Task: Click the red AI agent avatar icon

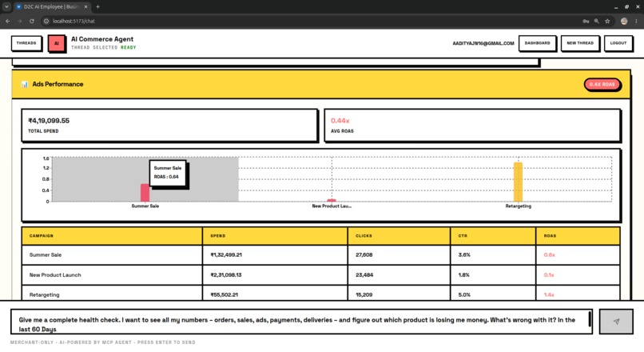Action: 57,43
